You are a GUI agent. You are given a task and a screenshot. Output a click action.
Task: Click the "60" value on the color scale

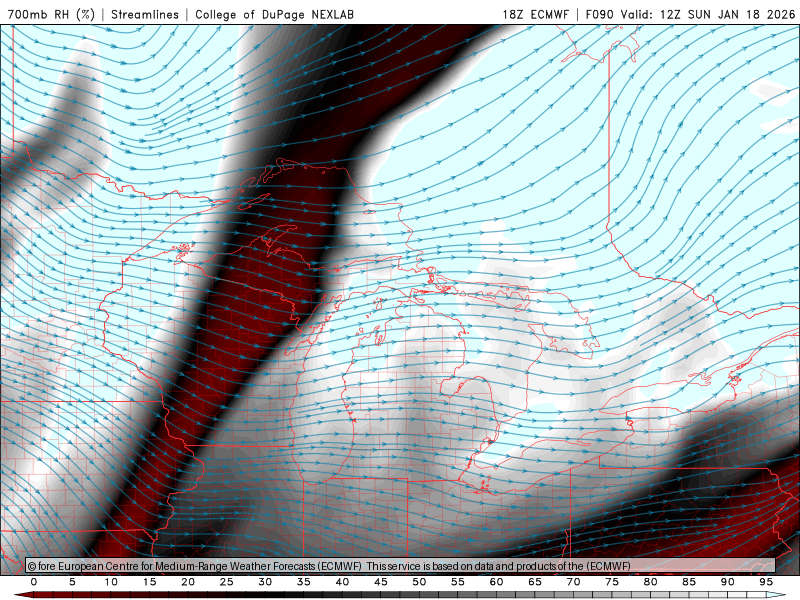click(x=496, y=582)
